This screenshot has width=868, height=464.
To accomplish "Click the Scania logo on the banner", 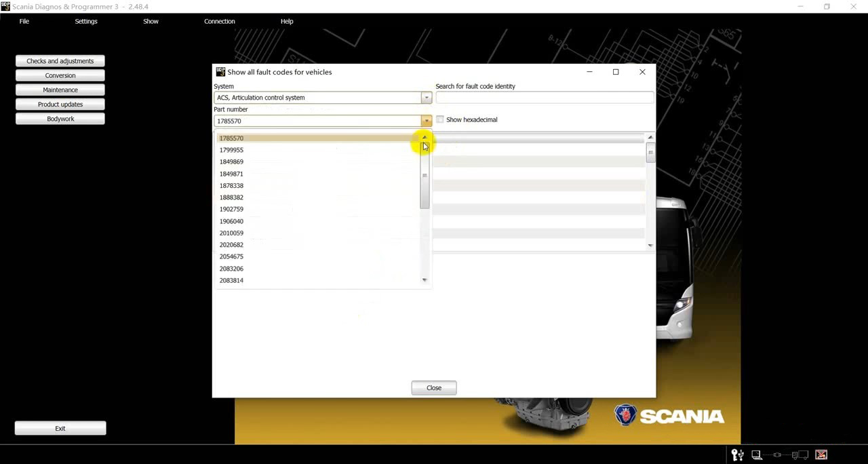I will (x=669, y=416).
